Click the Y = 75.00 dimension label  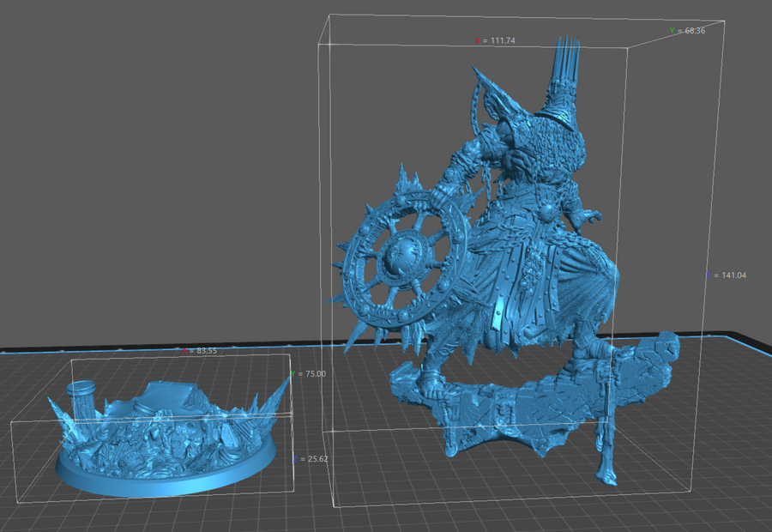click(x=309, y=374)
